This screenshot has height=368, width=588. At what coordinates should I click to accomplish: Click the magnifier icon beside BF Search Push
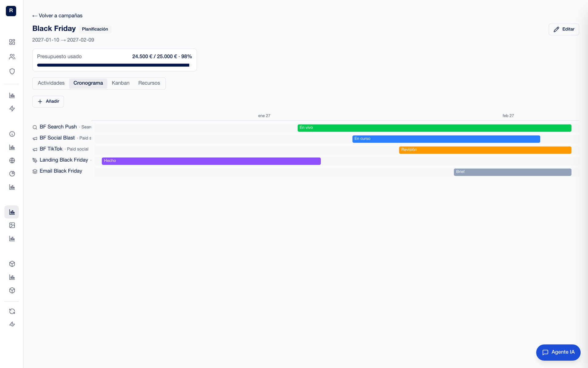coord(35,127)
